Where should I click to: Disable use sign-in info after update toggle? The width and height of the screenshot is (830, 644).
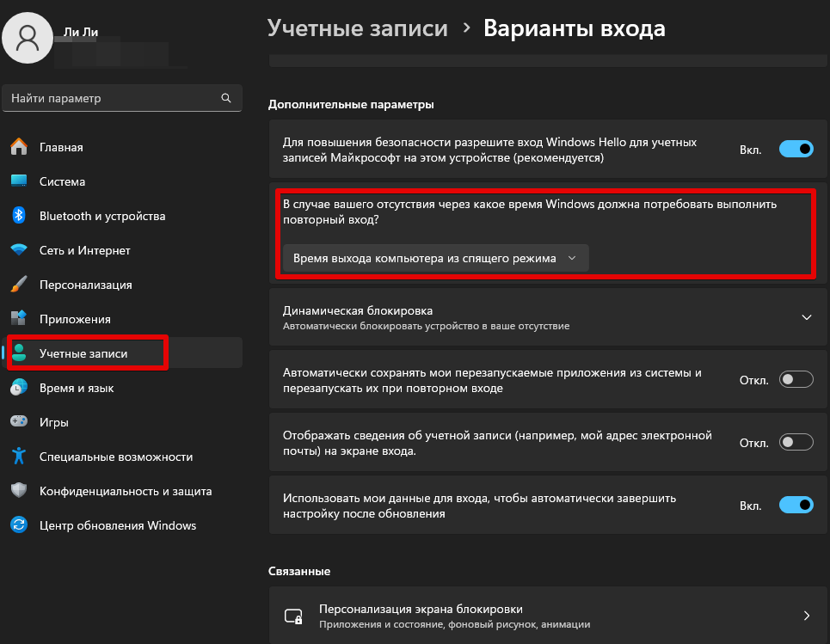[x=796, y=505]
